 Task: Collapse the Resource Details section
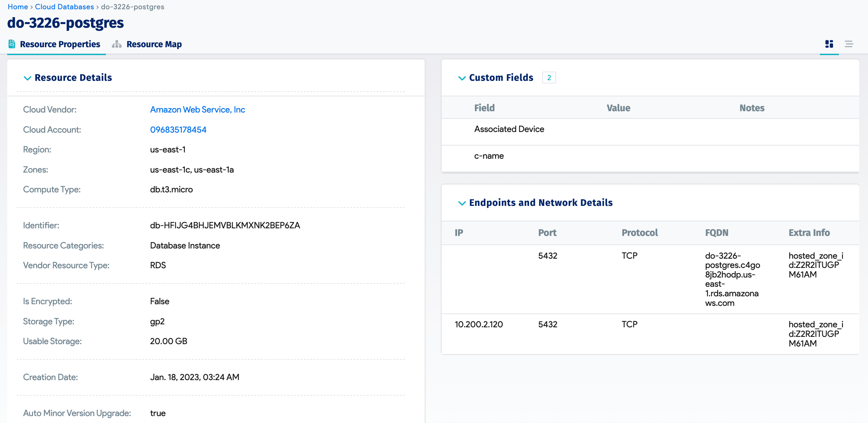[x=27, y=78]
